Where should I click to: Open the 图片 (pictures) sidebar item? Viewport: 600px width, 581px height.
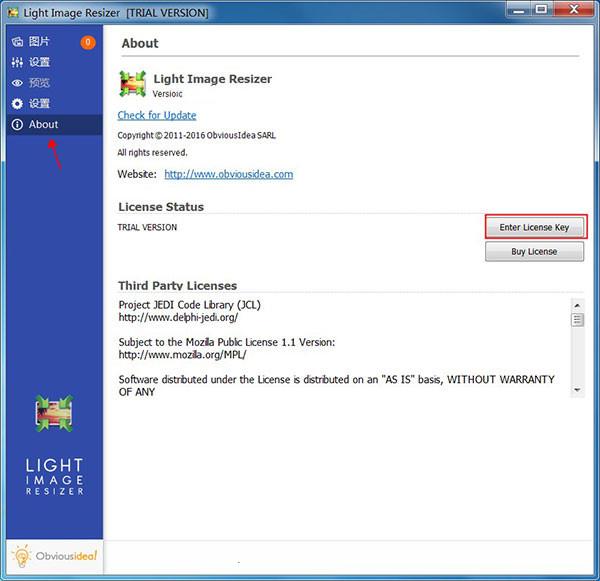click(54, 42)
